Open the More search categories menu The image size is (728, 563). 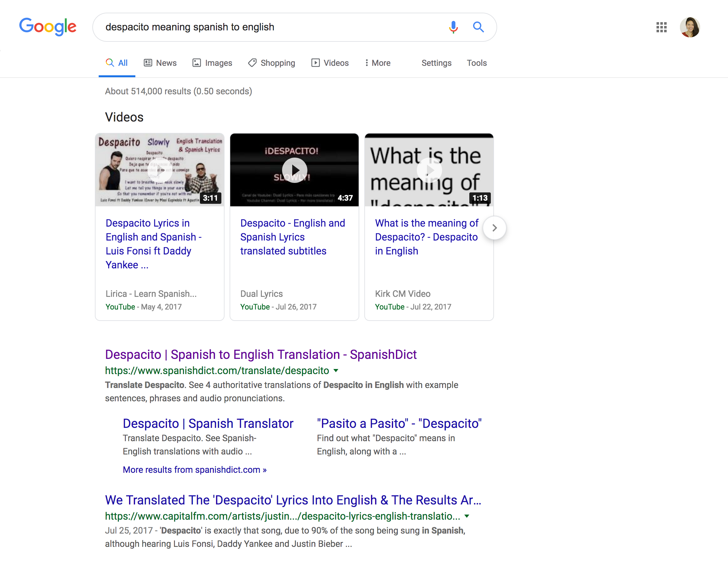377,63
